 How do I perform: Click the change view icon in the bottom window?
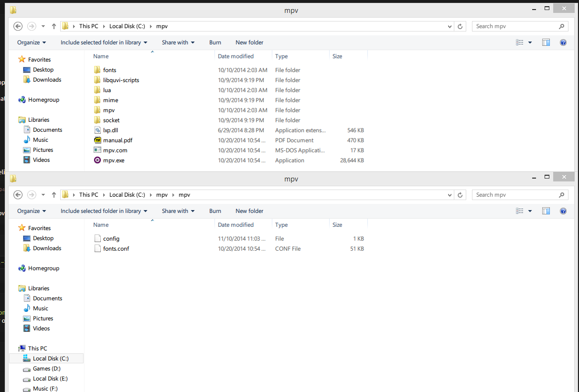(520, 211)
